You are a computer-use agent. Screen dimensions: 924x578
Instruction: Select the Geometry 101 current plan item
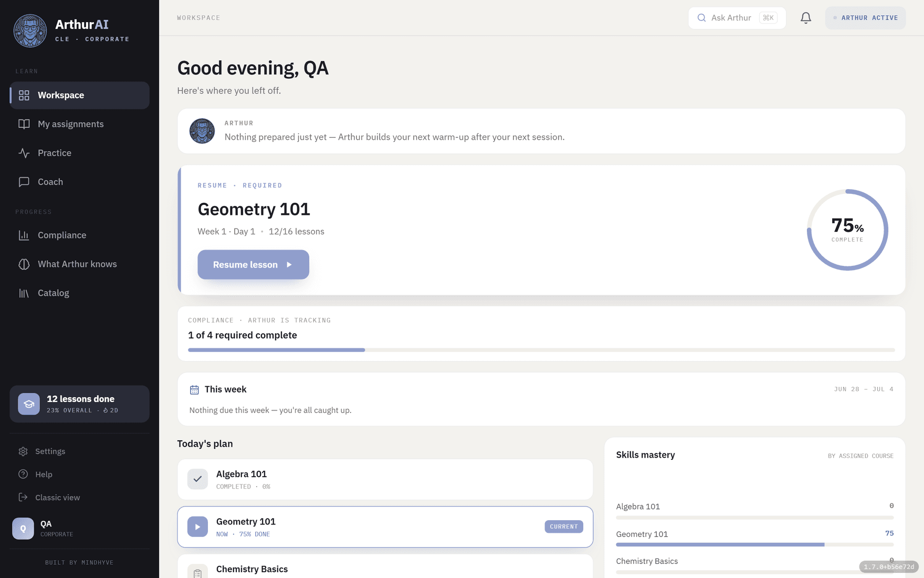(385, 527)
